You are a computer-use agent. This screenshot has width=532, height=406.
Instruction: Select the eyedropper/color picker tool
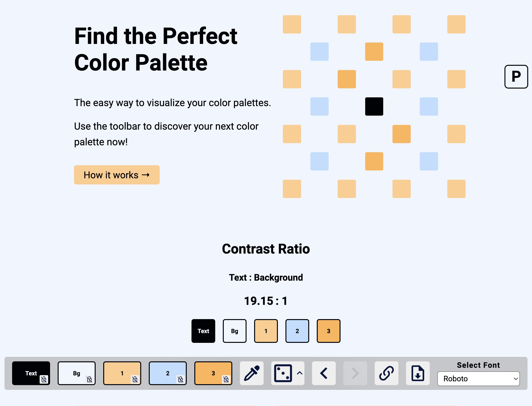pos(252,373)
